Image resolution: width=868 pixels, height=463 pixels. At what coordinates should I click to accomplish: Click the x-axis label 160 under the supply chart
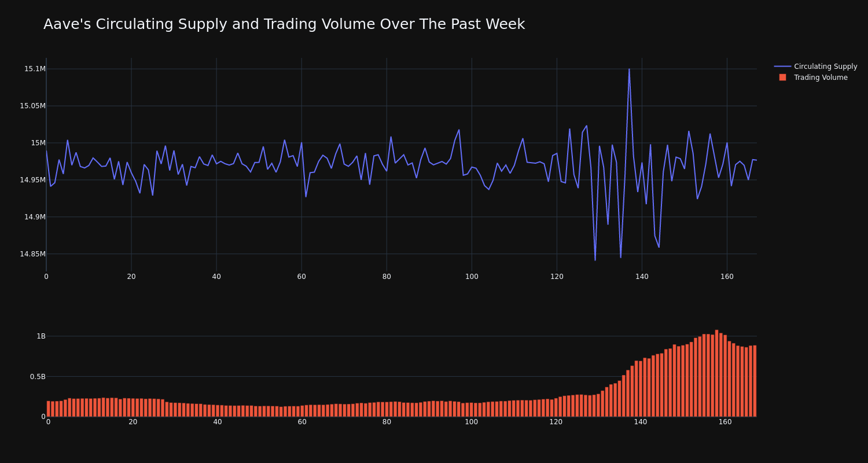727,277
